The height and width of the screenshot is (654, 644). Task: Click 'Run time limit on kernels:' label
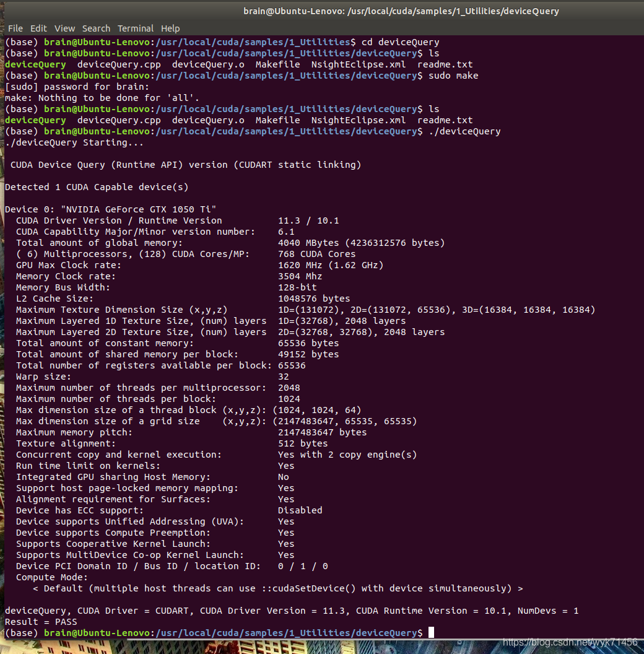(88, 466)
